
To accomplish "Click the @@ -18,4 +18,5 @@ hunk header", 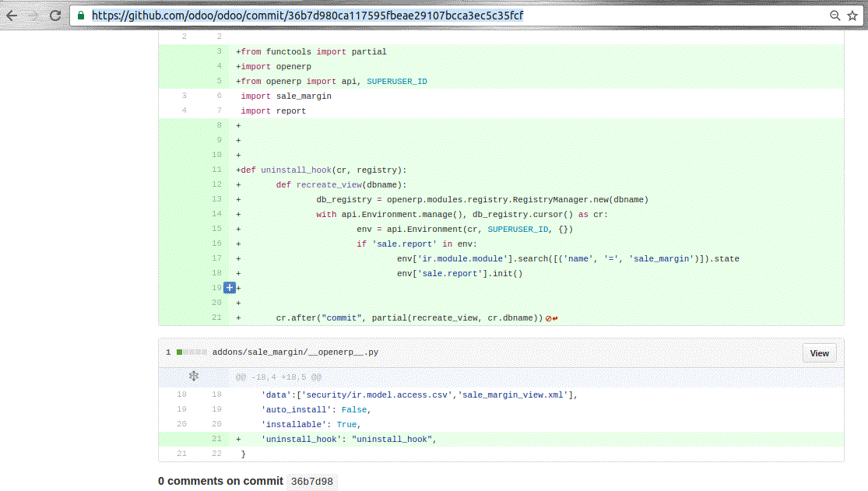I will click(279, 377).
